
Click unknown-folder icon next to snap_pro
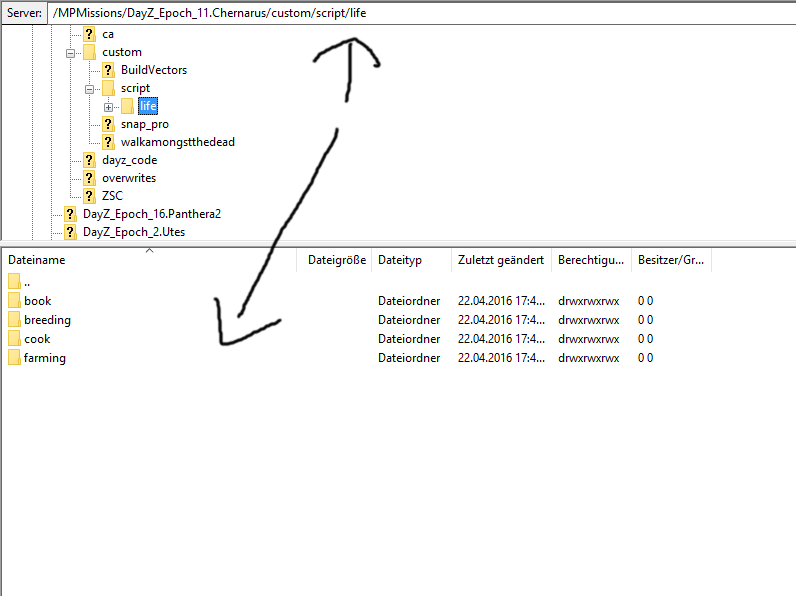[108, 124]
